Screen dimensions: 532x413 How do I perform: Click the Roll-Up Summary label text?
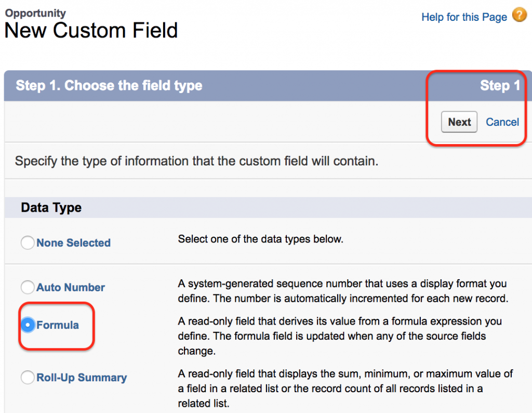[82, 377]
